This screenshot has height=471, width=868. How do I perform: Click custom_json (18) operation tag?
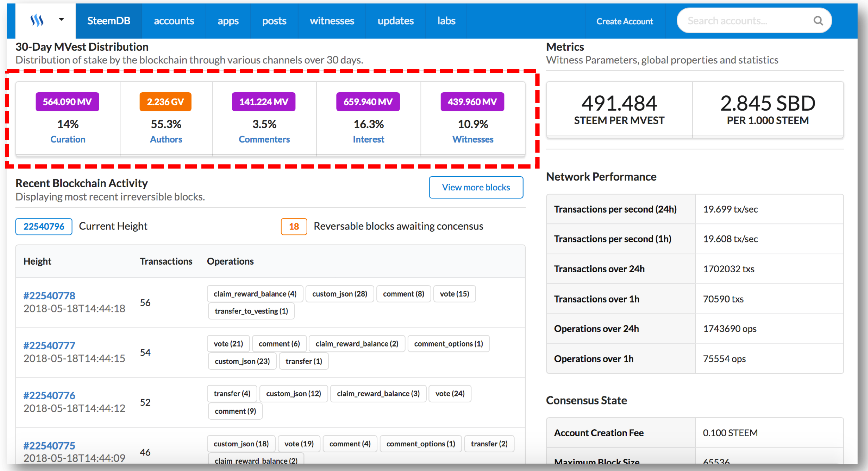coord(241,444)
